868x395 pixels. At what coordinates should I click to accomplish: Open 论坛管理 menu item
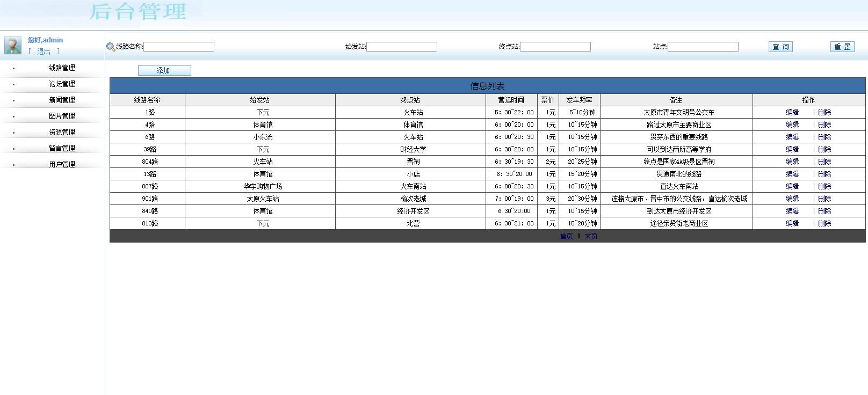(62, 84)
